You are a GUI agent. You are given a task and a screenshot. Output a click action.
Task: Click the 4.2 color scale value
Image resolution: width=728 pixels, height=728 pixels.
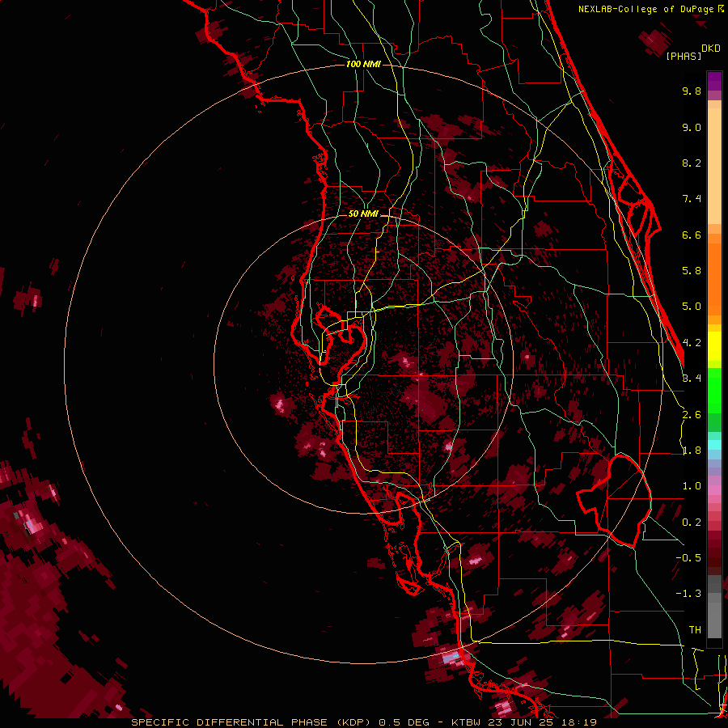(x=692, y=343)
